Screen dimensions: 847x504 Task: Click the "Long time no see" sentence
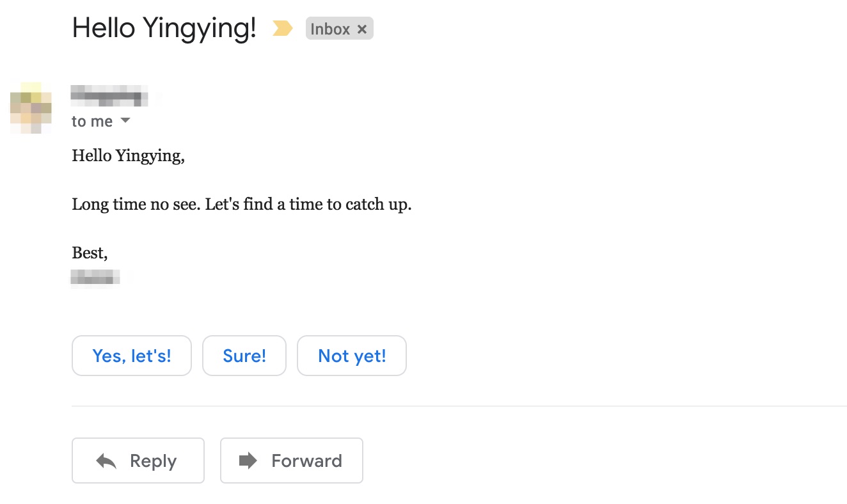(x=241, y=205)
